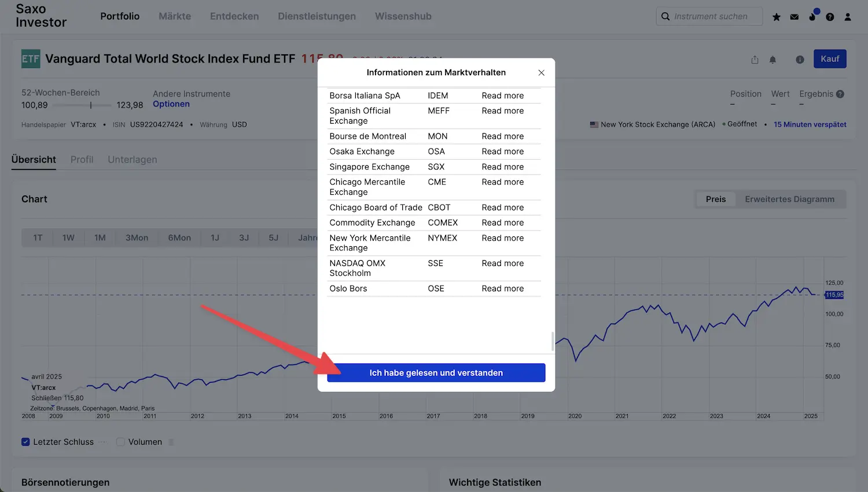The width and height of the screenshot is (868, 492).
Task: Click Read more for Oslo Bors
Action: [503, 288]
